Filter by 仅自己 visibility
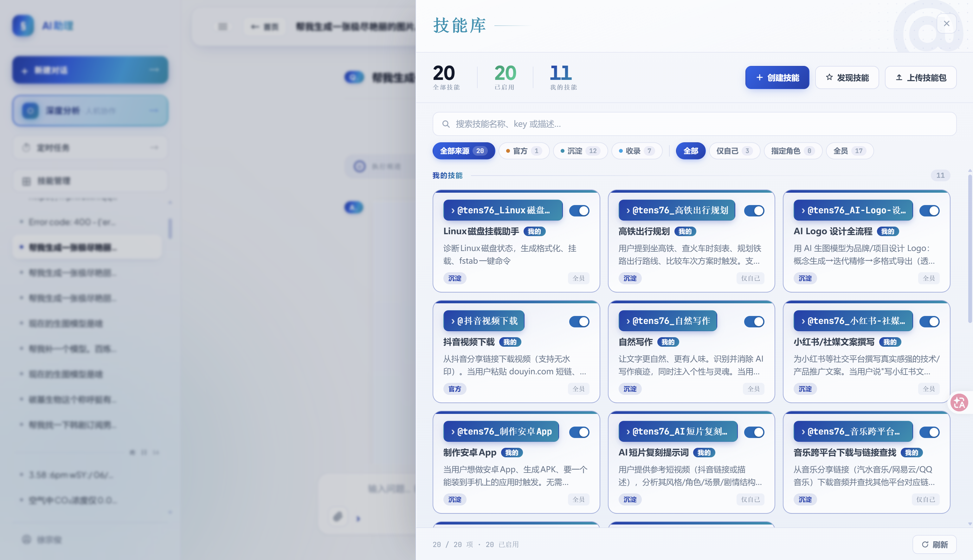973x560 pixels. click(x=734, y=151)
